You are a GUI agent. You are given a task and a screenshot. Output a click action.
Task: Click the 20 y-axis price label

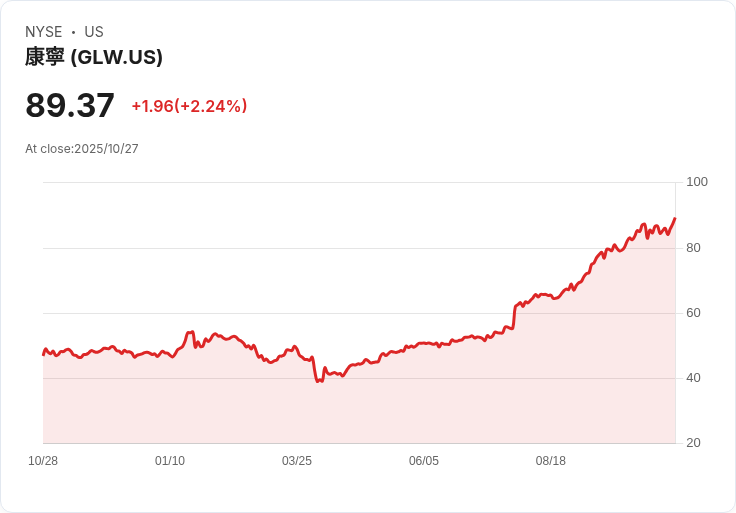tap(694, 443)
